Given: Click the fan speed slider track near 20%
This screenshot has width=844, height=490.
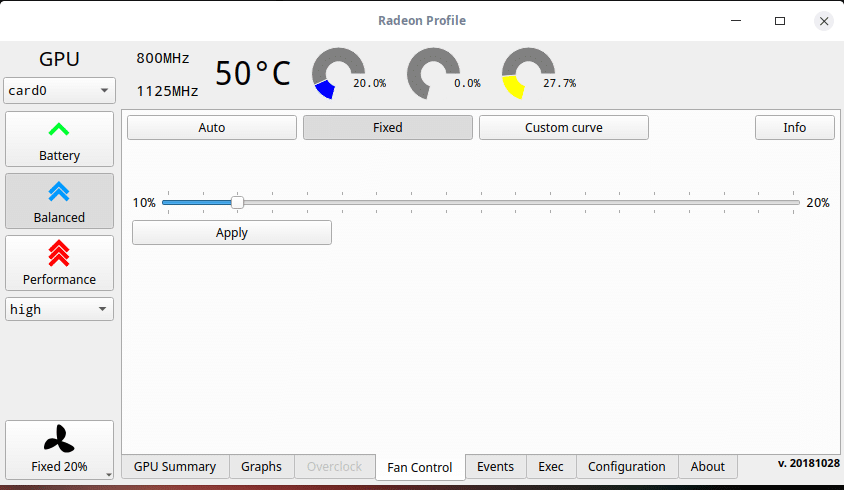Looking at the screenshot, I should [x=793, y=202].
